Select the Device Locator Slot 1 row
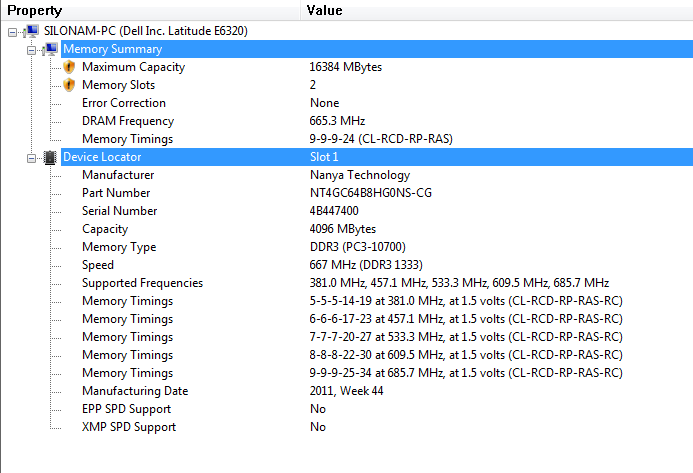The width and height of the screenshot is (693, 473). 377,157
